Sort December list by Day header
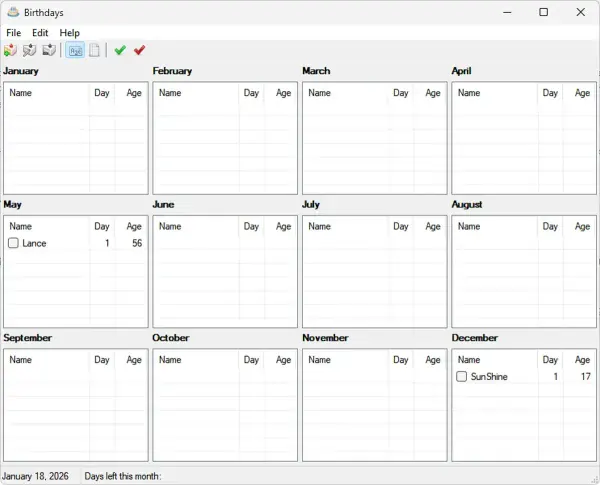Viewport: 600px width, 485px height. 551,360
